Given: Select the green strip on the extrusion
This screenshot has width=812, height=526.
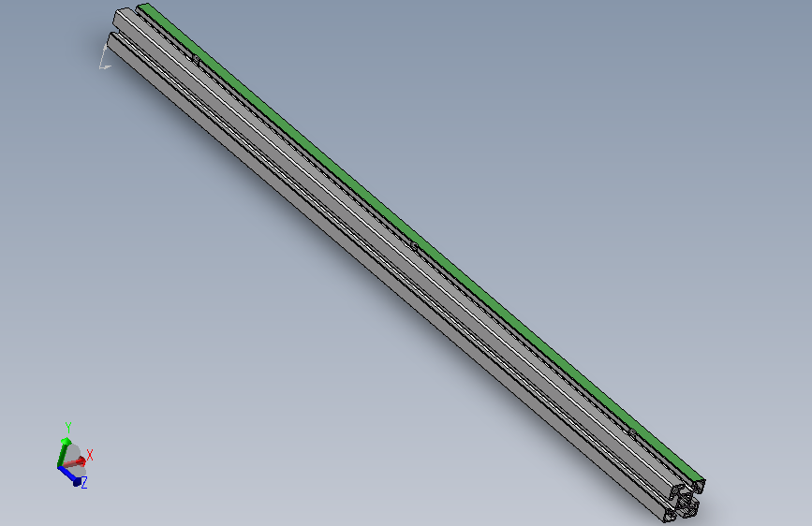Looking at the screenshot, I should click(x=422, y=241).
